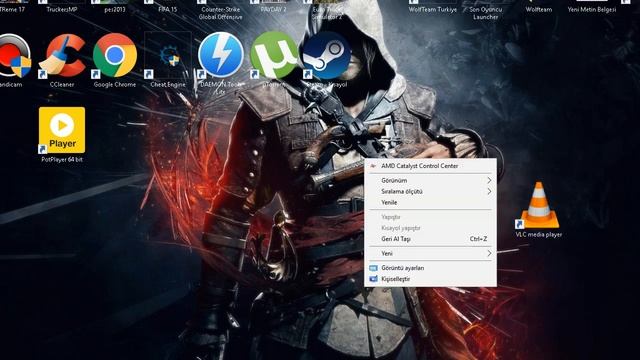The width and height of the screenshot is (640, 360).
Task: Expand the Sıralama ölçütü submenu
Action: click(x=431, y=191)
